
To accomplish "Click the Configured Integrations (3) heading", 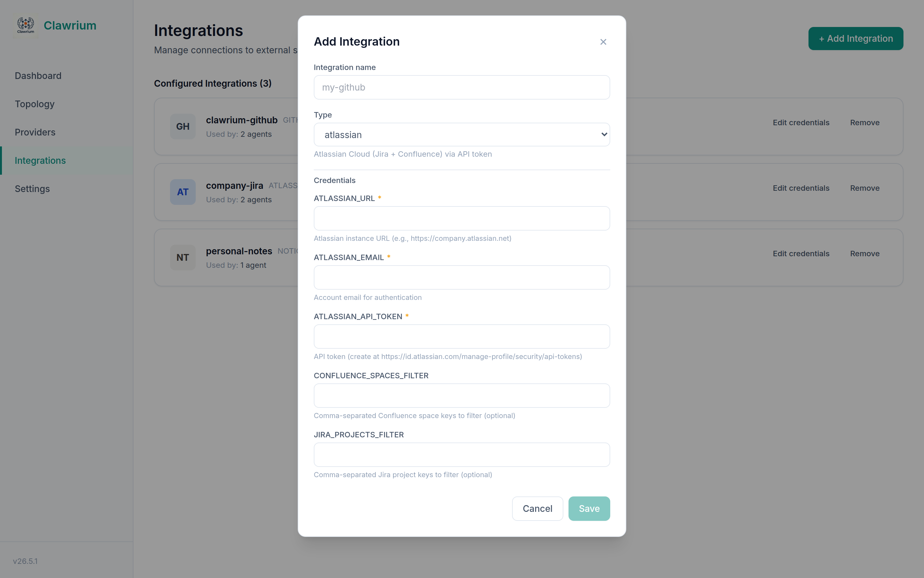I will [x=213, y=83].
